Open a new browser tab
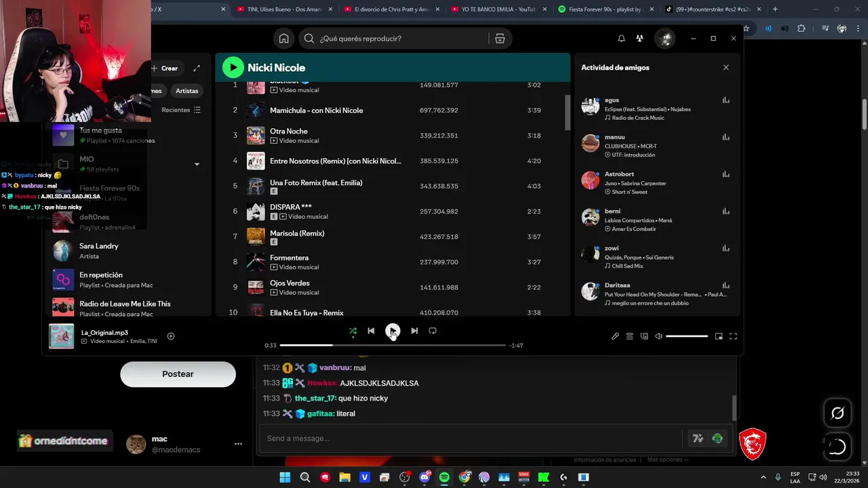This screenshot has width=868, height=488. point(775,9)
